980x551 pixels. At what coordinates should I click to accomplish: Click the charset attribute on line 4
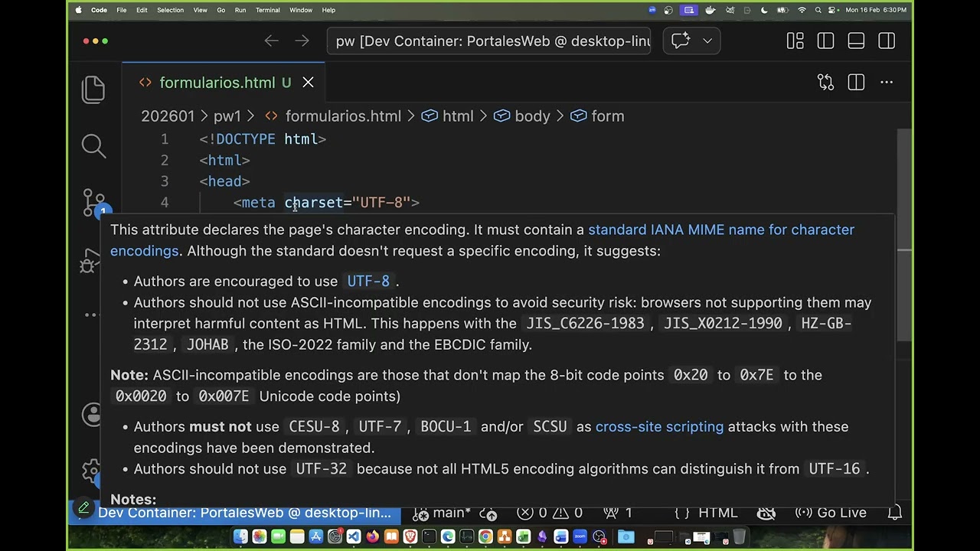tap(314, 203)
